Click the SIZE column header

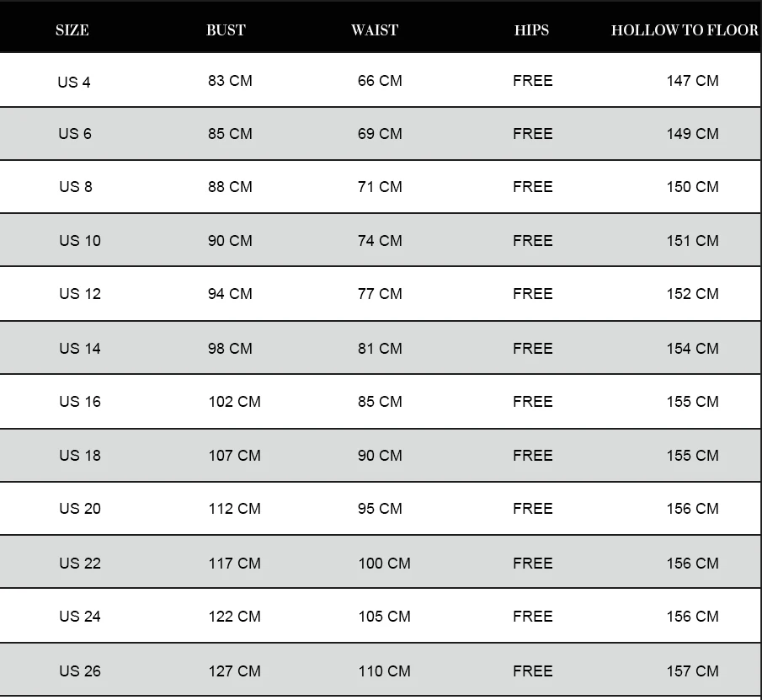point(72,30)
